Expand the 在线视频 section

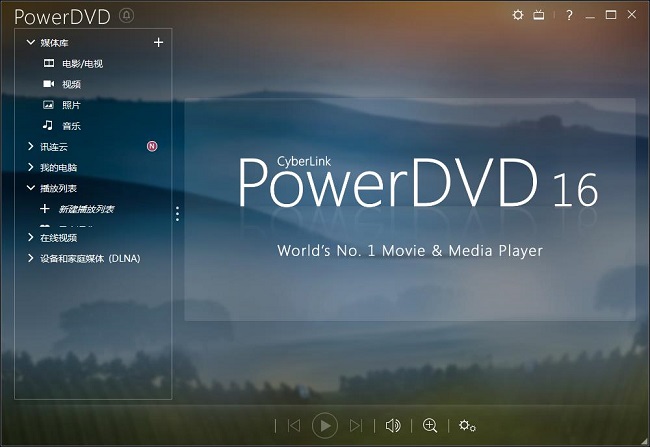[30, 237]
